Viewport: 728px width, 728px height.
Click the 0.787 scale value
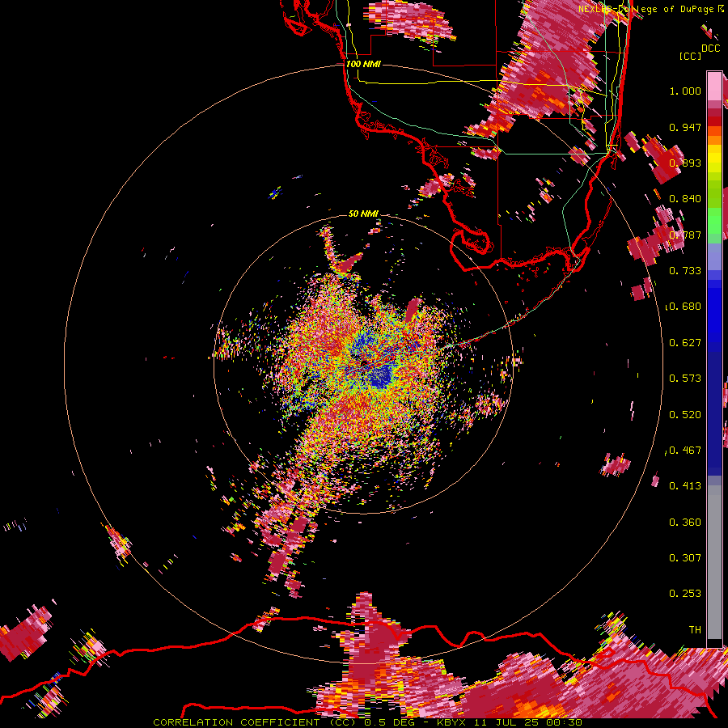point(685,235)
